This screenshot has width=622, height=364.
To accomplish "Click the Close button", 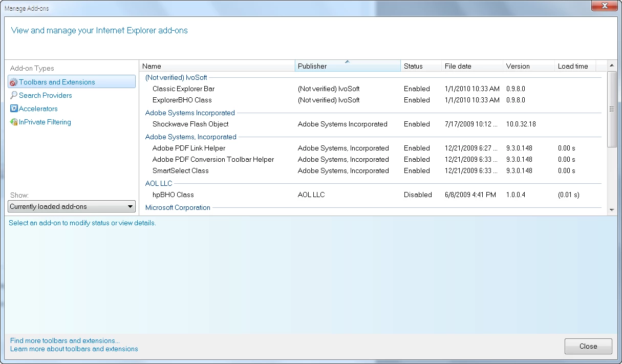I will (588, 346).
